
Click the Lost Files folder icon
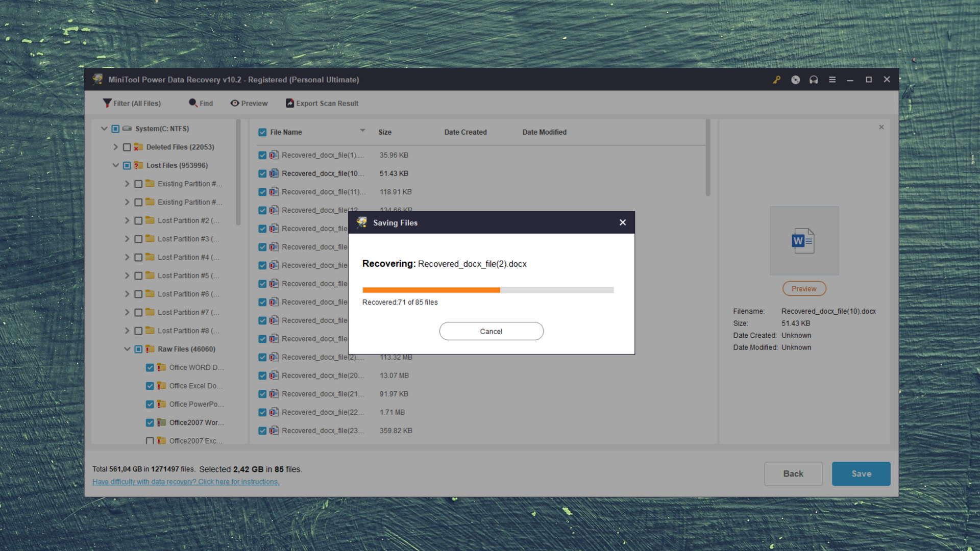138,165
